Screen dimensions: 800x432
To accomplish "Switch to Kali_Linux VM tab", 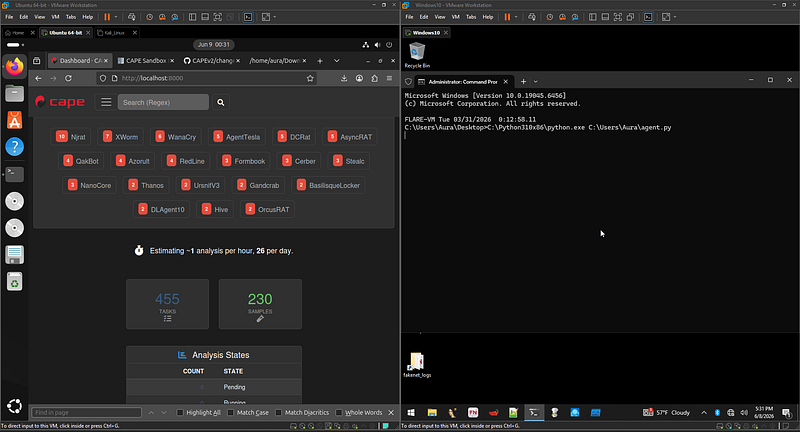I will pos(114,33).
